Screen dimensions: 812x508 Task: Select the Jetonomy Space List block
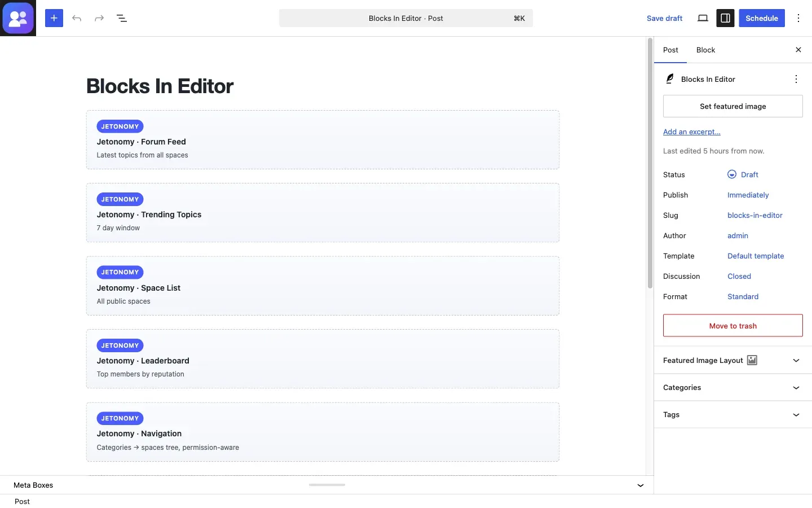[323, 286]
